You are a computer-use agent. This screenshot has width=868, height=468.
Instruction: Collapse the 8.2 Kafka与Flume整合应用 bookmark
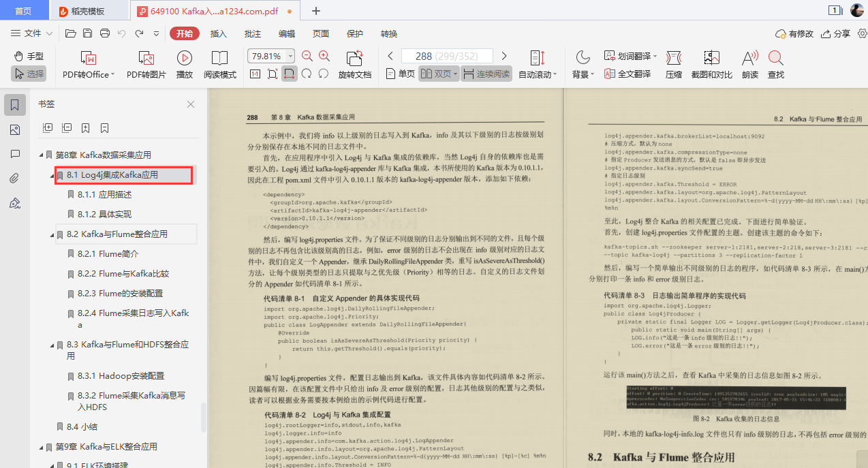[x=50, y=234]
